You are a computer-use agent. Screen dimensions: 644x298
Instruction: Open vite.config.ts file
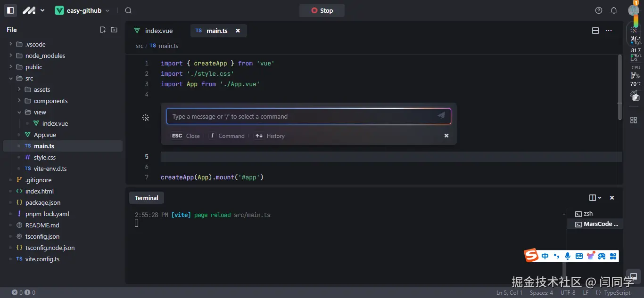pos(63,259)
